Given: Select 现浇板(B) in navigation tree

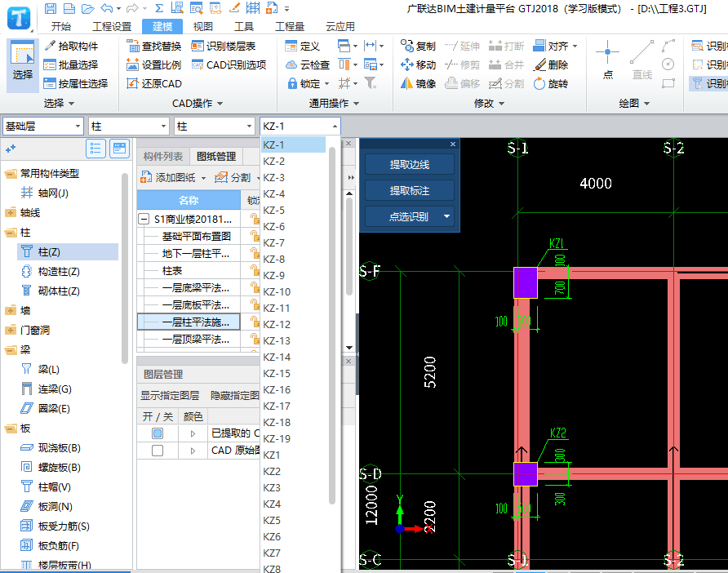Looking at the screenshot, I should (59, 448).
